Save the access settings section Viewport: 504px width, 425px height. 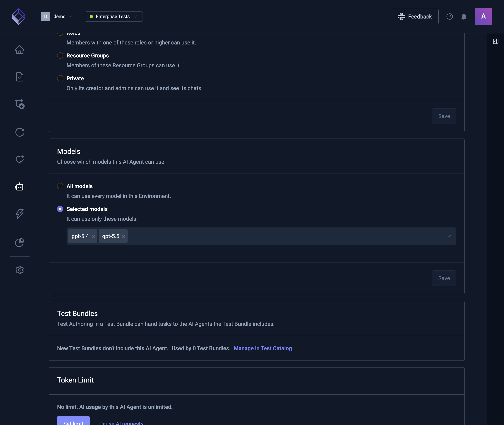coord(444,116)
